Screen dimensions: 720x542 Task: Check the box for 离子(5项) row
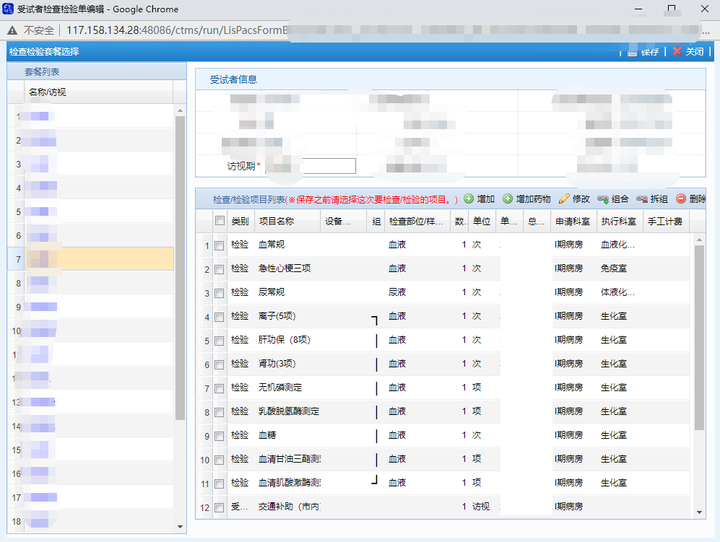[219, 317]
